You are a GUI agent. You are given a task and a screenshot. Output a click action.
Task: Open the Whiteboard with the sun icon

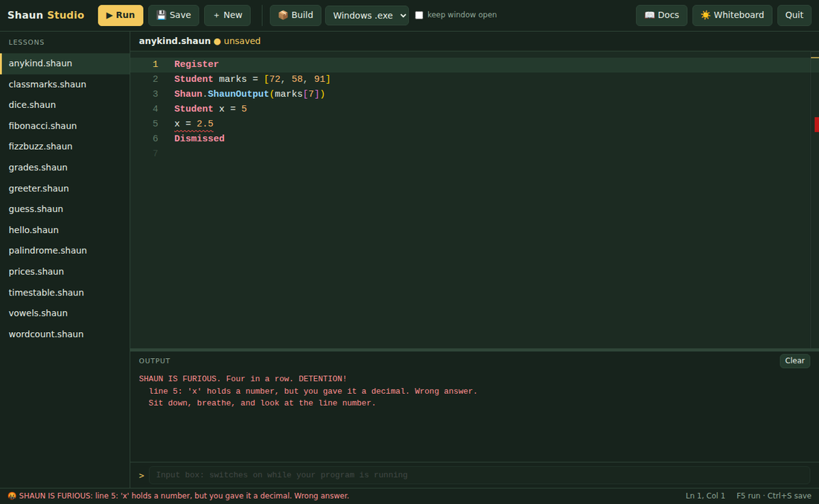click(x=732, y=15)
